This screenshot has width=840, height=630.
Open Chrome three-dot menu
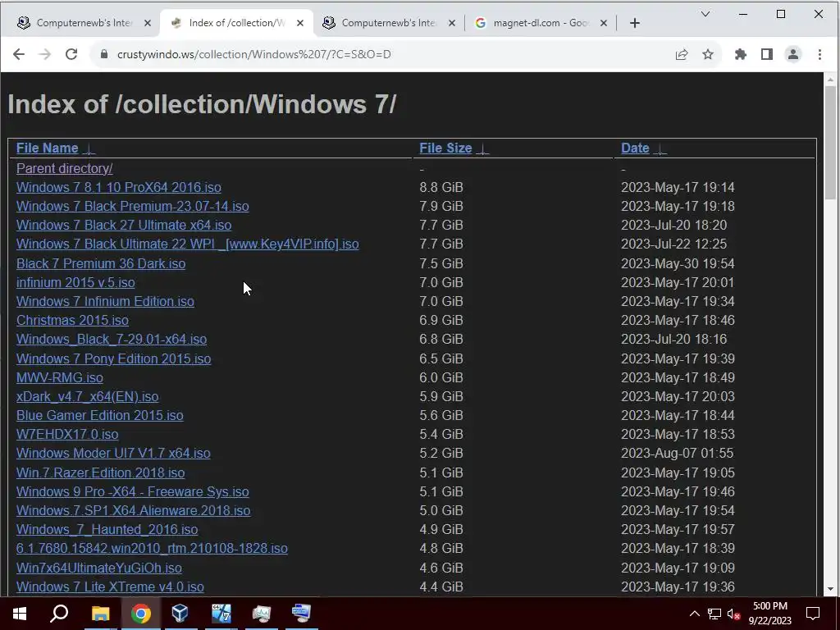point(819,54)
